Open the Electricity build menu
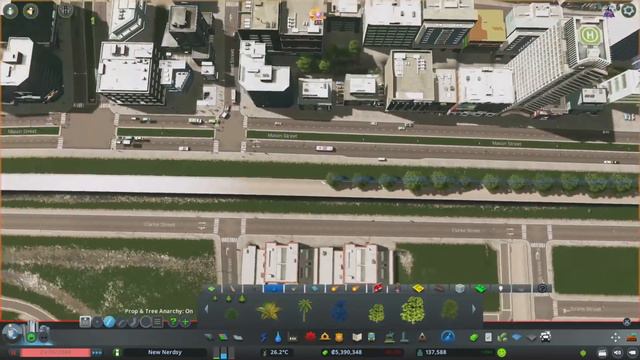 (x=264, y=337)
